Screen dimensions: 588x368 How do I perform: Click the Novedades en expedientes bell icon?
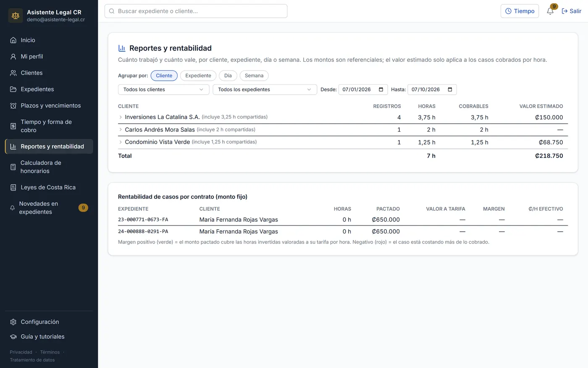13,208
